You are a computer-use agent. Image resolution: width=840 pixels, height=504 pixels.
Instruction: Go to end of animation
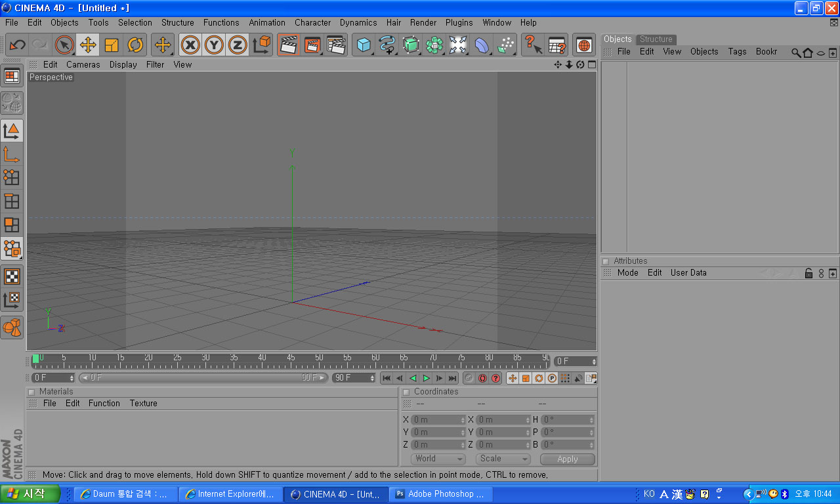tap(452, 378)
